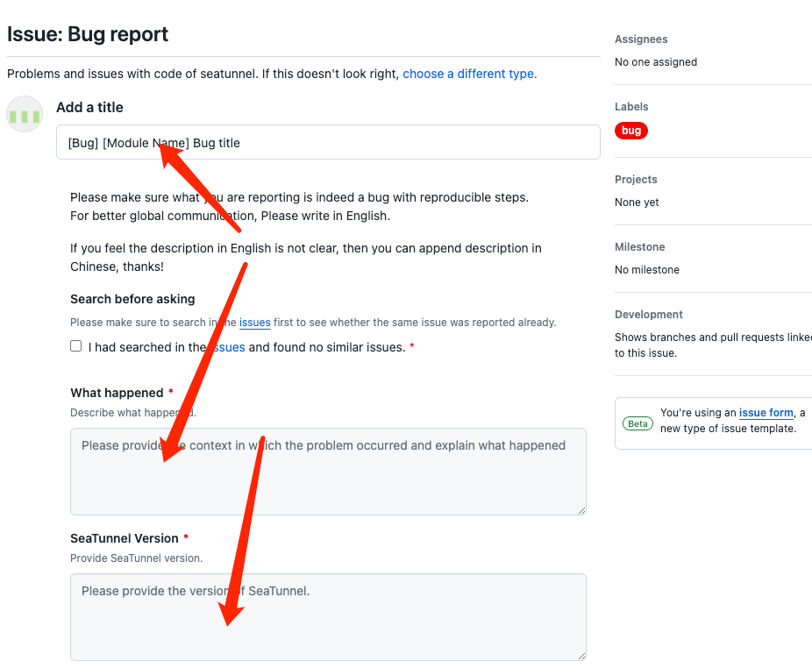Image resolution: width=812 pixels, height=668 pixels.
Task: Open the 'issue form' link
Action: coord(766,413)
